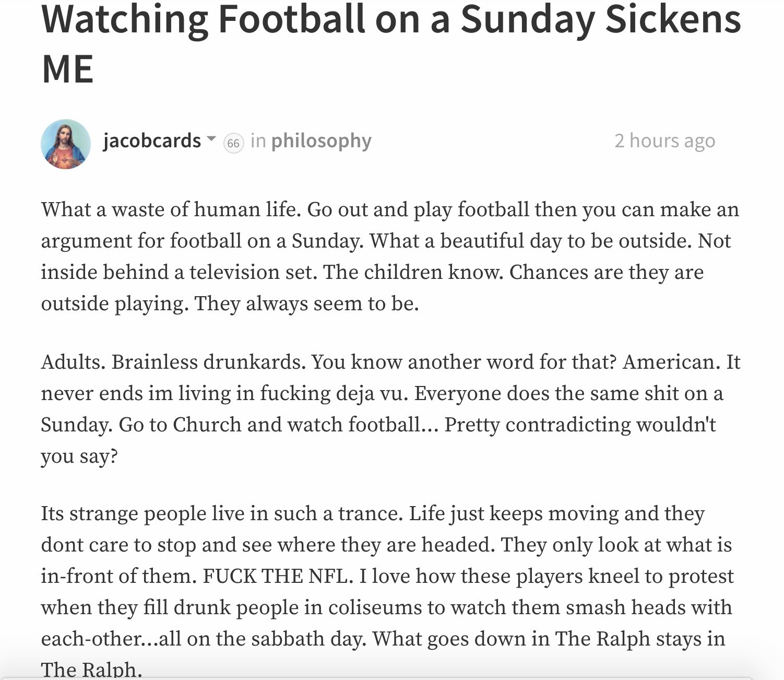Image resolution: width=784 pixels, height=680 pixels.
Task: Click the phrase 'Adults. Brainless drunkards.'
Action: point(173,362)
